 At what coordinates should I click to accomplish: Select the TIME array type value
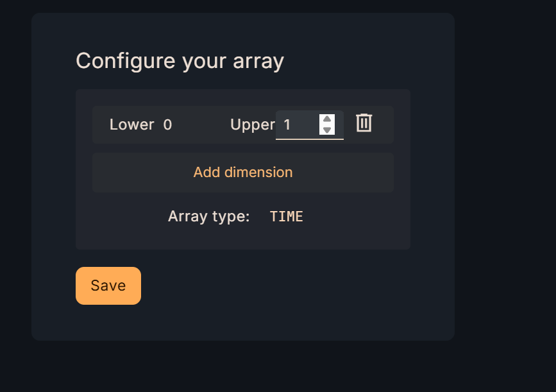286,217
